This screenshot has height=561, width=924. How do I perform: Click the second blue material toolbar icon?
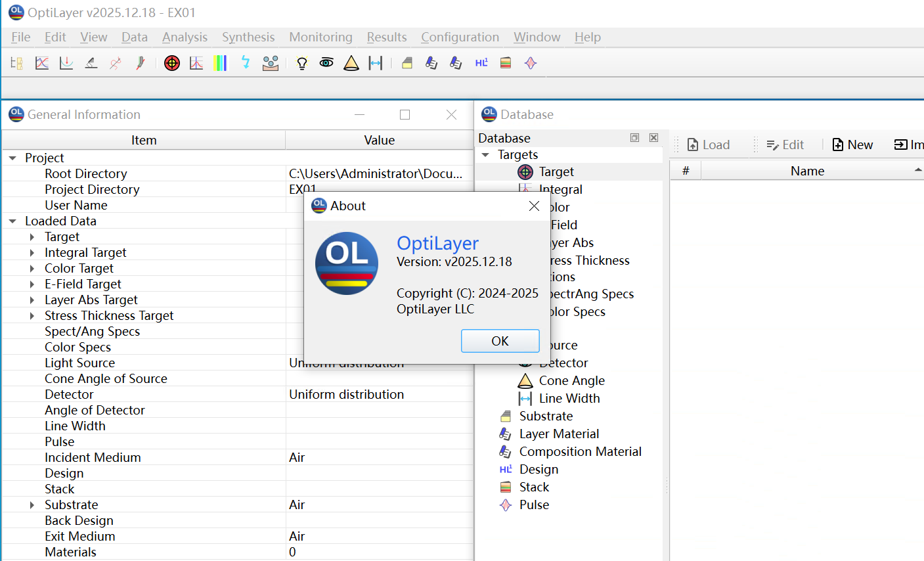coord(456,63)
